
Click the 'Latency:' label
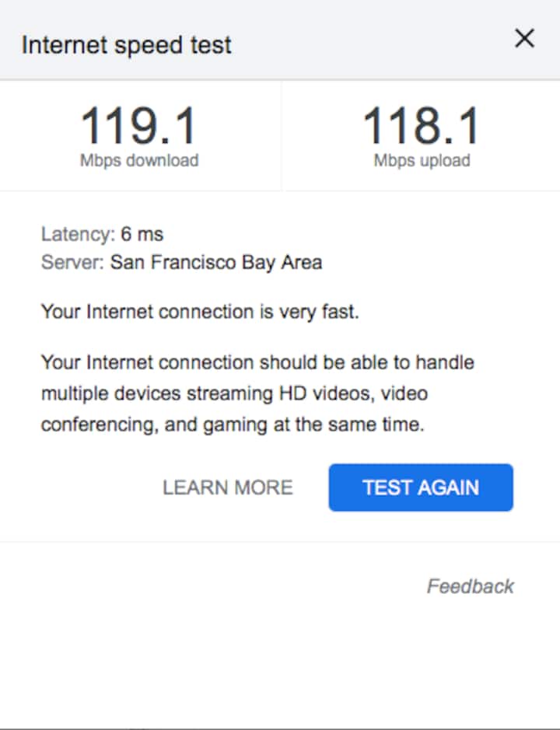(78, 234)
